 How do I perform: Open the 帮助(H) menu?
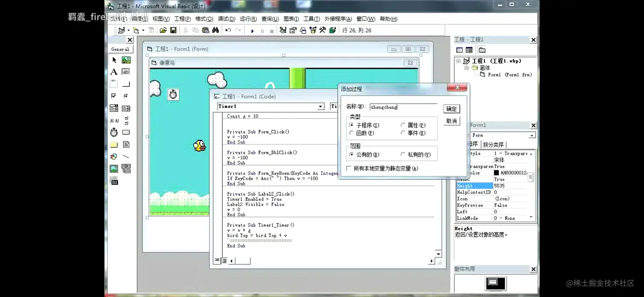pyautogui.click(x=388, y=19)
